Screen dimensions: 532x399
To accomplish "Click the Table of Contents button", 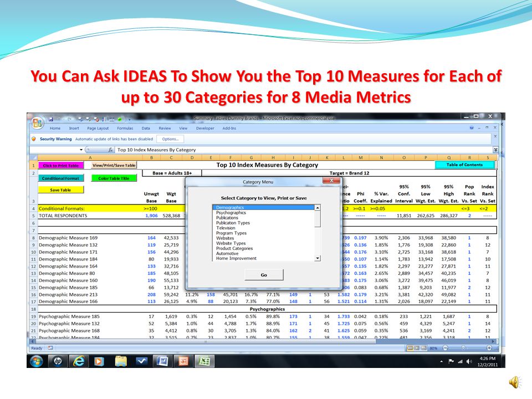I will [x=464, y=165].
